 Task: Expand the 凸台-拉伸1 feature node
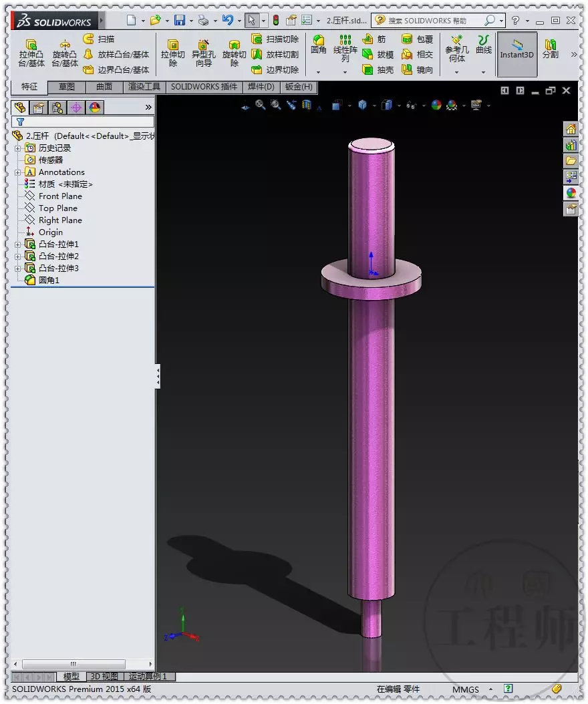click(17, 244)
